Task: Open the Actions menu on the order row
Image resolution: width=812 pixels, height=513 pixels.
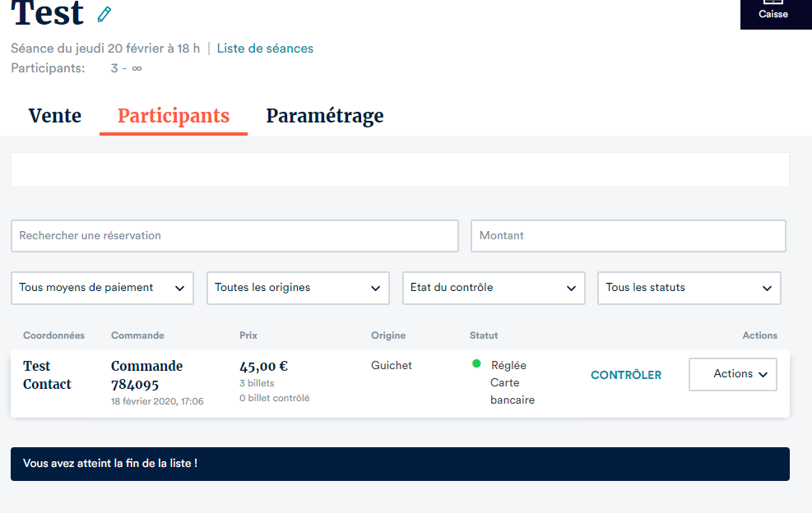Action: (x=732, y=374)
